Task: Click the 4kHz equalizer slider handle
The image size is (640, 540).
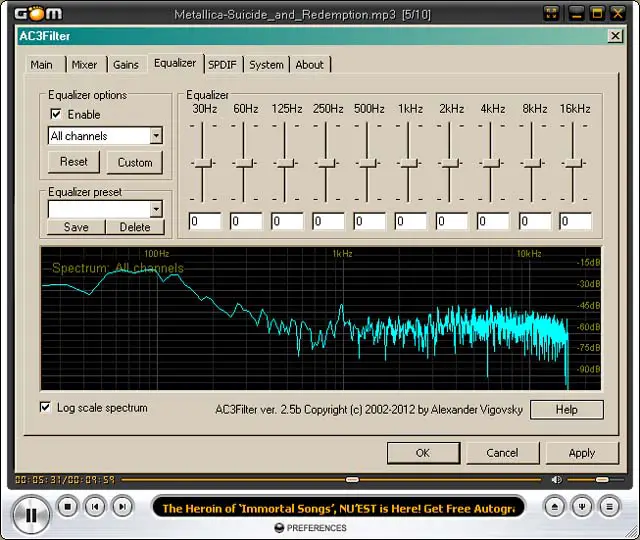Action: 491,163
